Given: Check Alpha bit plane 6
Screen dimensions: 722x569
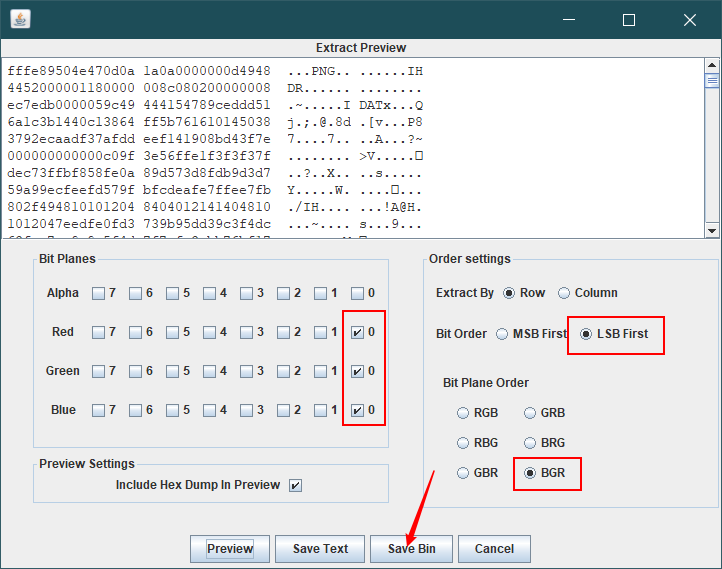Looking at the screenshot, I should 135,293.
